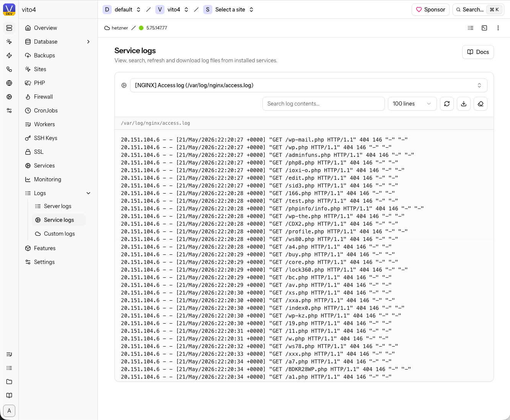Click the Docs button
The width and height of the screenshot is (510, 420).
tap(478, 52)
